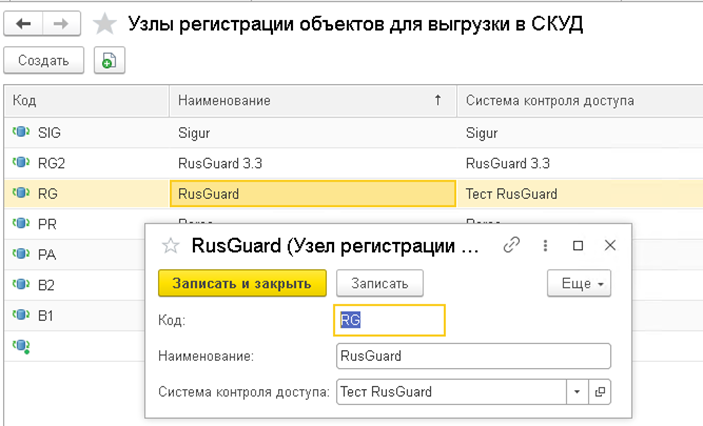Open the dialog's three-dot menu
This screenshot has height=426, width=703.
tap(545, 245)
